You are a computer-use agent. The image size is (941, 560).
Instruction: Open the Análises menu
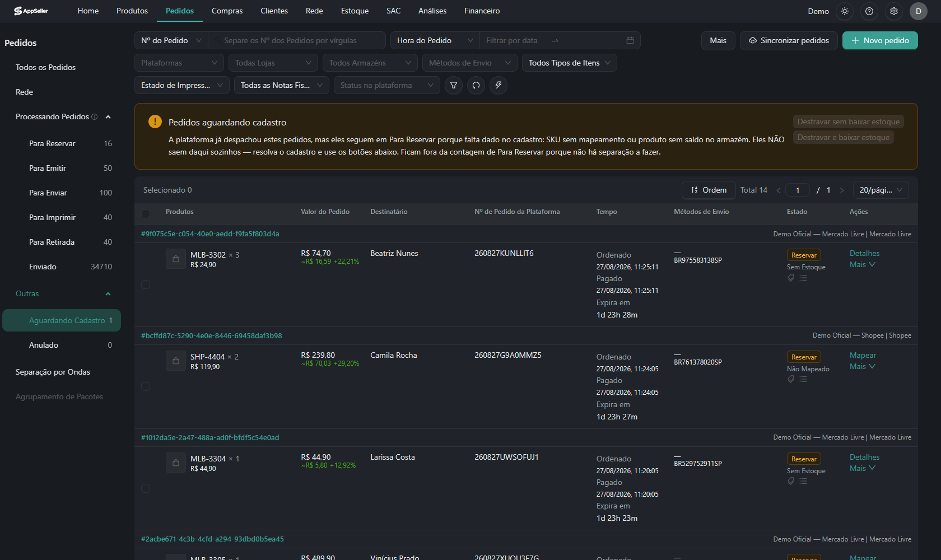pyautogui.click(x=432, y=11)
